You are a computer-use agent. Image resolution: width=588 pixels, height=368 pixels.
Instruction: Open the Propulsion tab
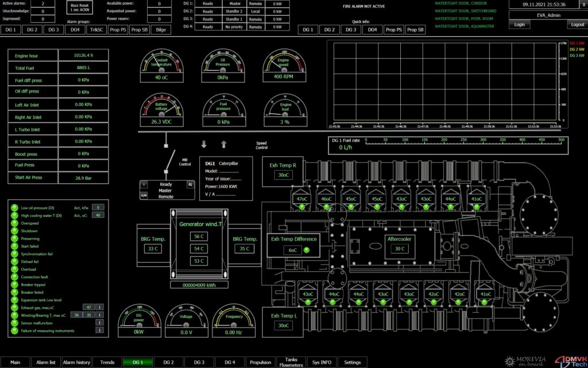pos(261,362)
